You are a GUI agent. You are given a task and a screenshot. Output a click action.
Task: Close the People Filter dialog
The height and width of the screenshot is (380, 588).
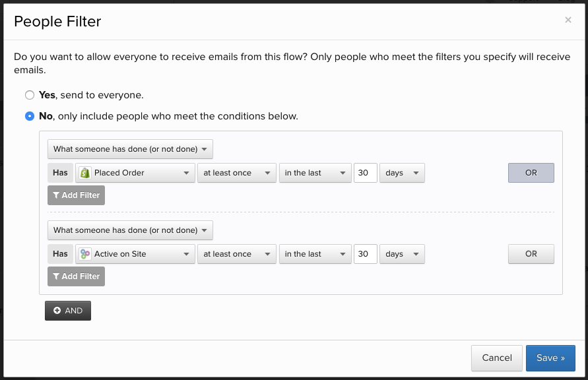pyautogui.click(x=568, y=20)
